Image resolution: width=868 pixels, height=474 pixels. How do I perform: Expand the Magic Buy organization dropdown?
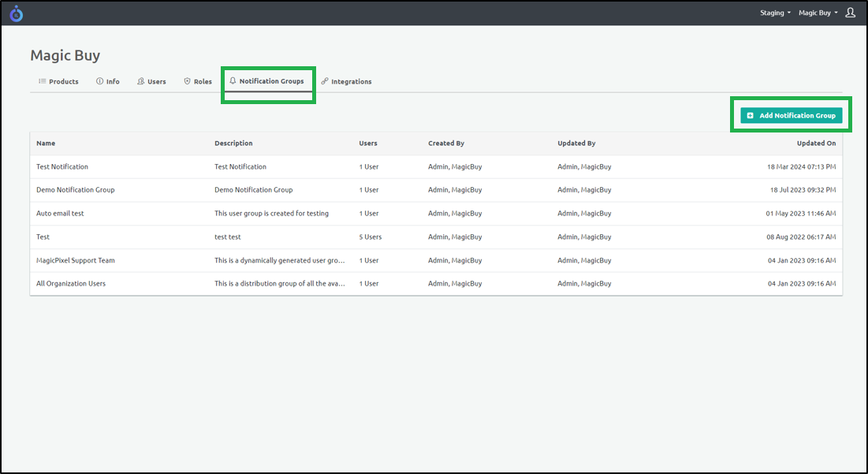[x=818, y=13]
